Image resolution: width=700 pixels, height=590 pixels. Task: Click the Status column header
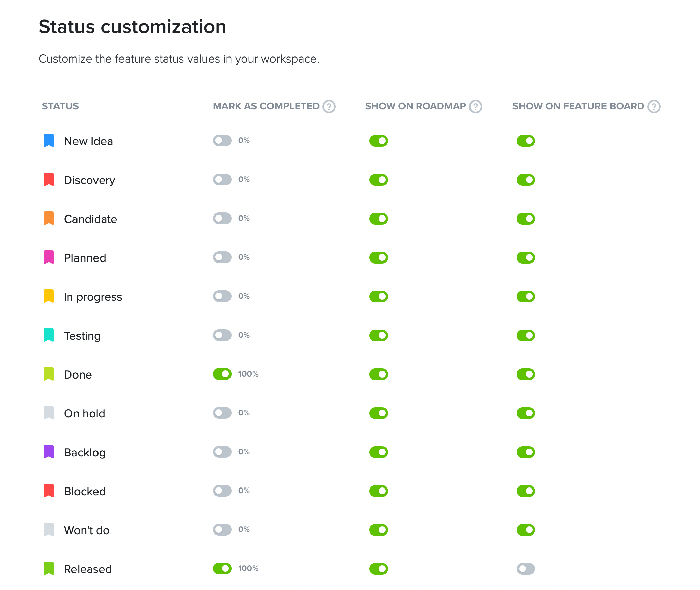point(60,106)
